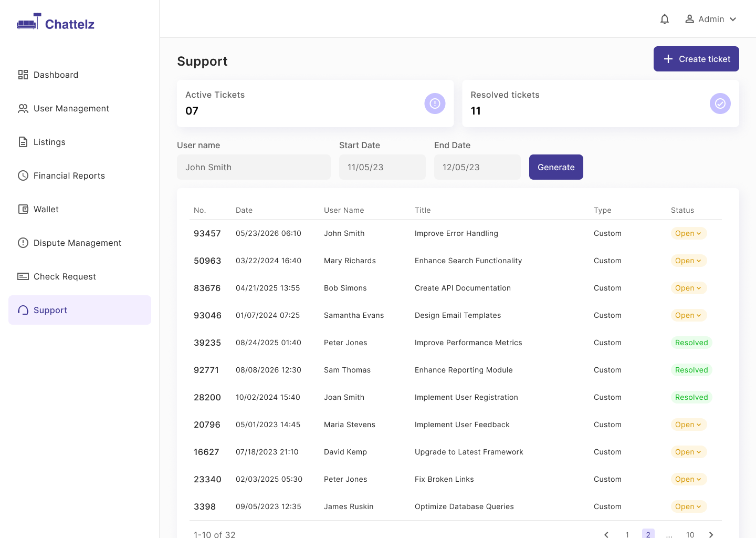This screenshot has height=538, width=756.
Task: Click the Create ticket button
Action: (696, 59)
